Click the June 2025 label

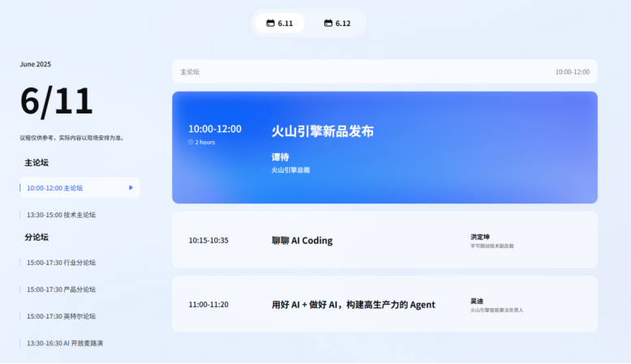36,64
